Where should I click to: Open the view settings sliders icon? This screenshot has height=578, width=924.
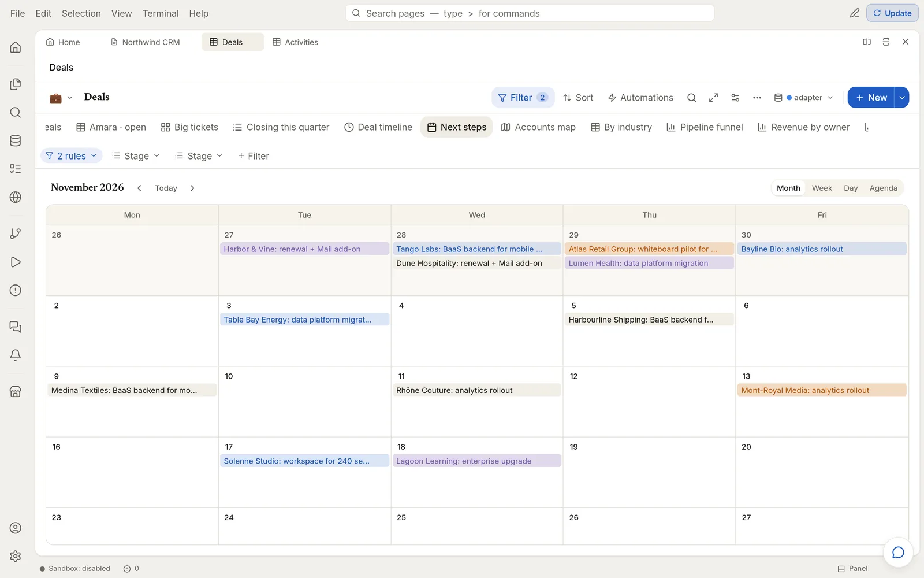[735, 98]
